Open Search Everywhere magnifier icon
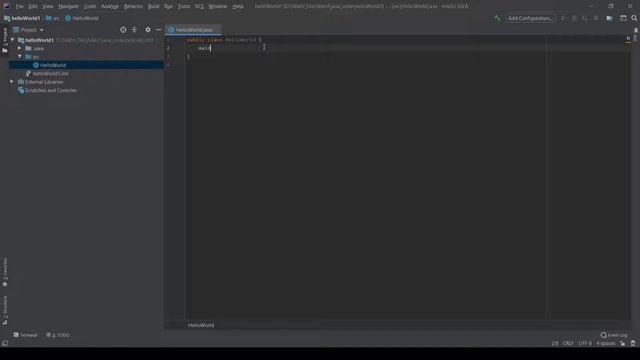Image resolution: width=640 pixels, height=360 pixels. pyautogui.click(x=634, y=18)
